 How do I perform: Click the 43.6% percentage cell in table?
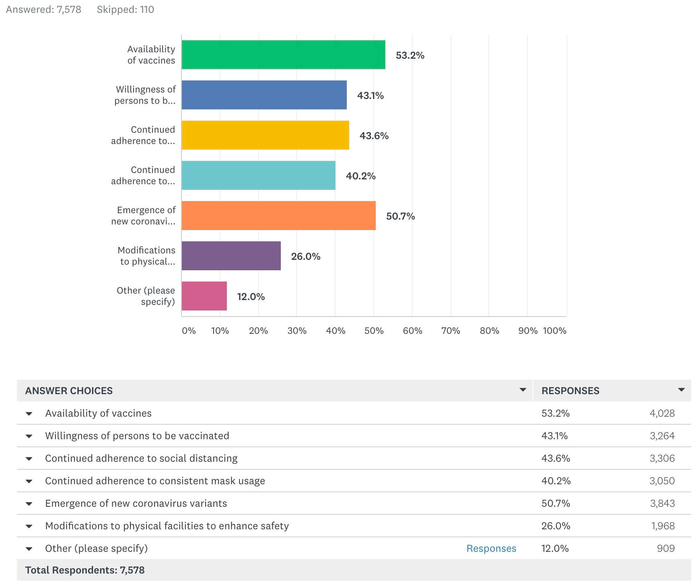tap(556, 458)
